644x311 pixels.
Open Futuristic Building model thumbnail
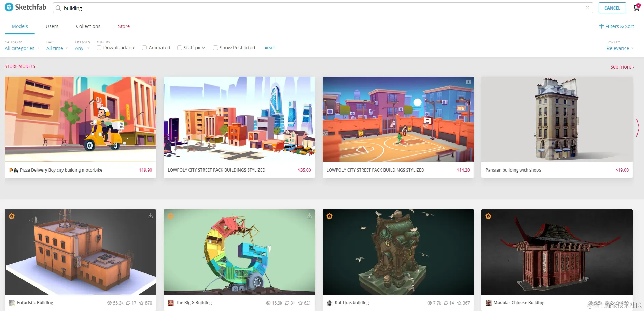(x=80, y=252)
